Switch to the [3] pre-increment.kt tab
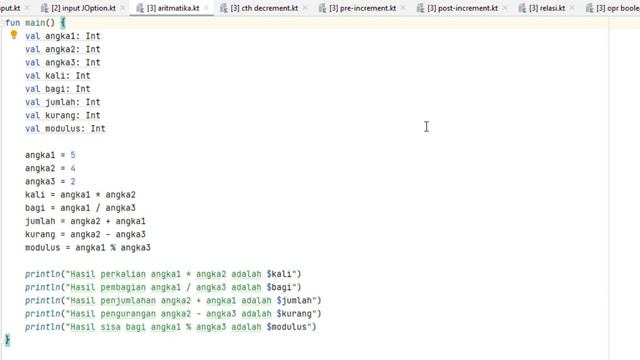Screen dimensions: 640x360 tap(362, 8)
